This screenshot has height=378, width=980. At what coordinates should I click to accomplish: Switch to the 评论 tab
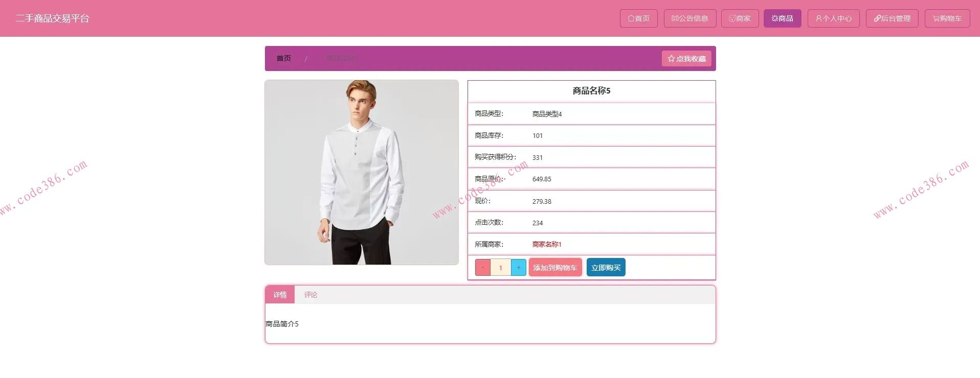tap(310, 295)
